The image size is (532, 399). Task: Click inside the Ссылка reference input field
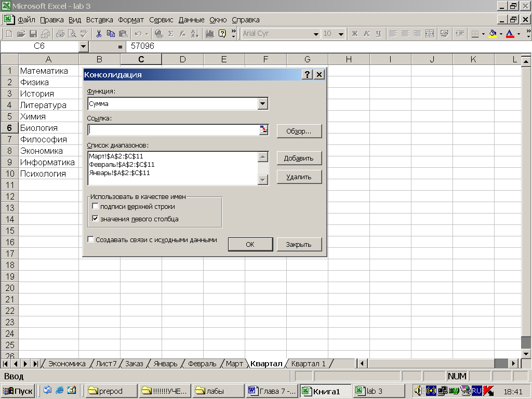[174, 129]
